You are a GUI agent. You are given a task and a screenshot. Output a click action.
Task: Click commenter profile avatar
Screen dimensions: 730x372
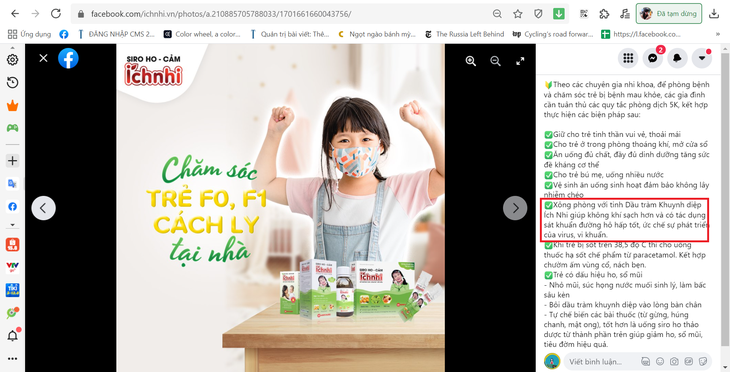pos(552,361)
